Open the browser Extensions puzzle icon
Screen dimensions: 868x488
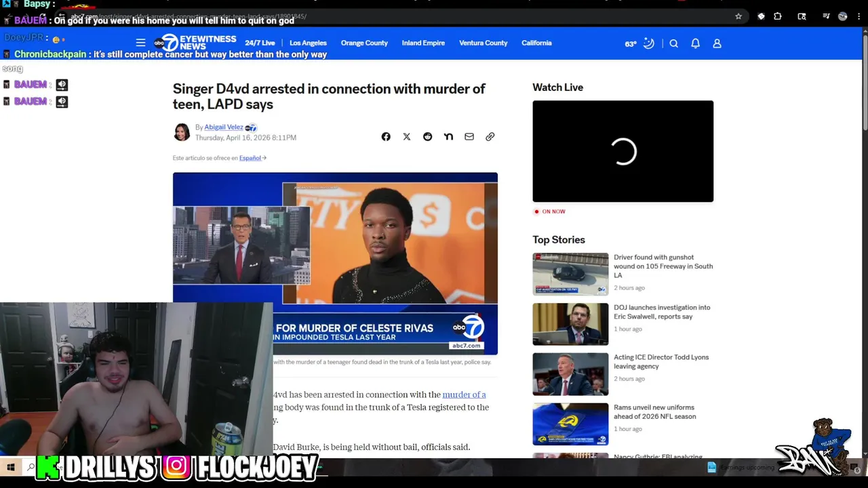(x=778, y=16)
